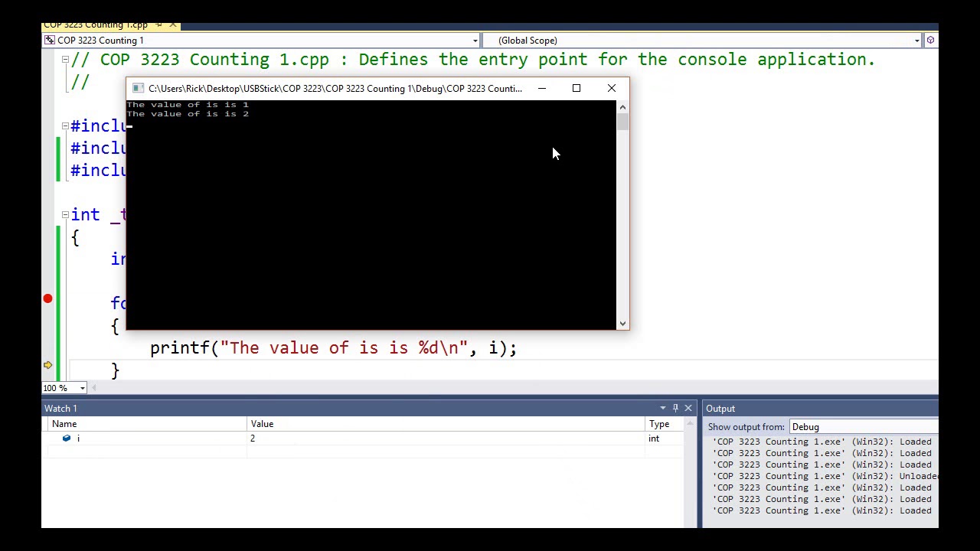
Task: Open the Global Scope dropdown
Action: [916, 41]
